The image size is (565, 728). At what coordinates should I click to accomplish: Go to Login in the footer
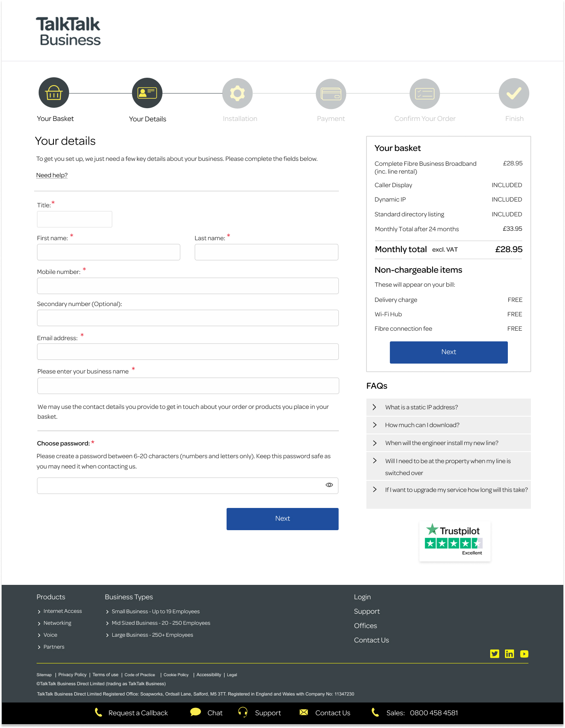tap(362, 597)
